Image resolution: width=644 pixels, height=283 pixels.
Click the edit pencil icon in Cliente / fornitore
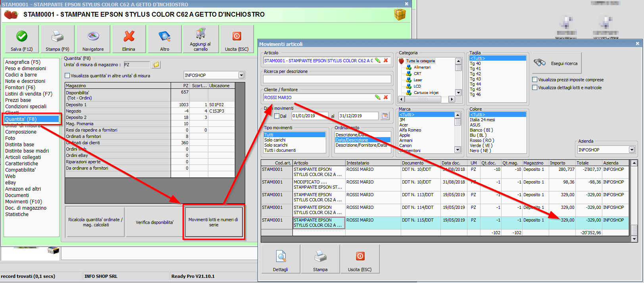pyautogui.click(x=377, y=97)
